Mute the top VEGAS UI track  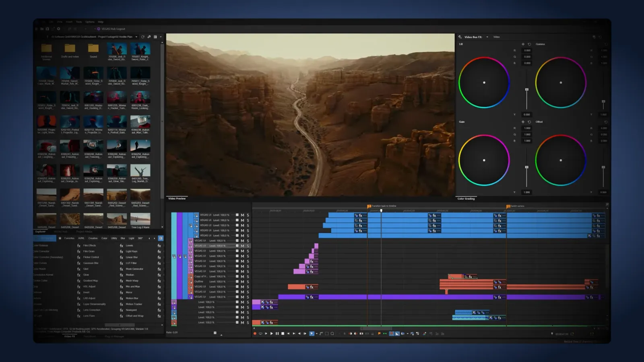(242, 215)
